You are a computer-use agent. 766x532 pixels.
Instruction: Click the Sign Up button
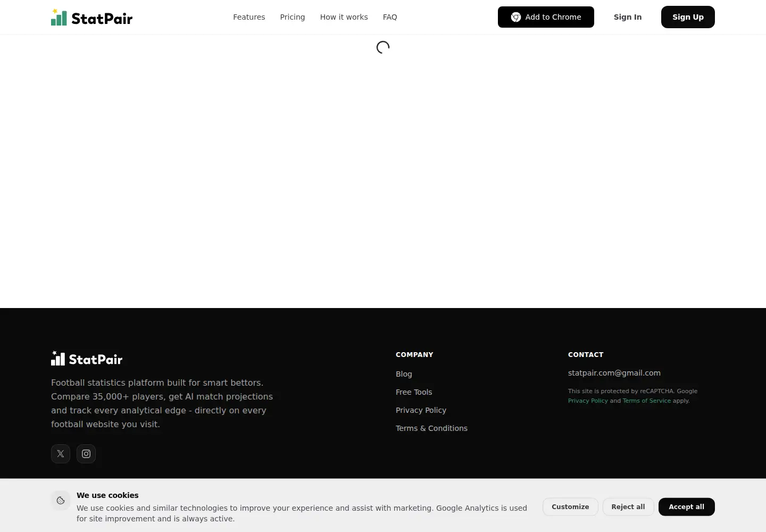[688, 17]
